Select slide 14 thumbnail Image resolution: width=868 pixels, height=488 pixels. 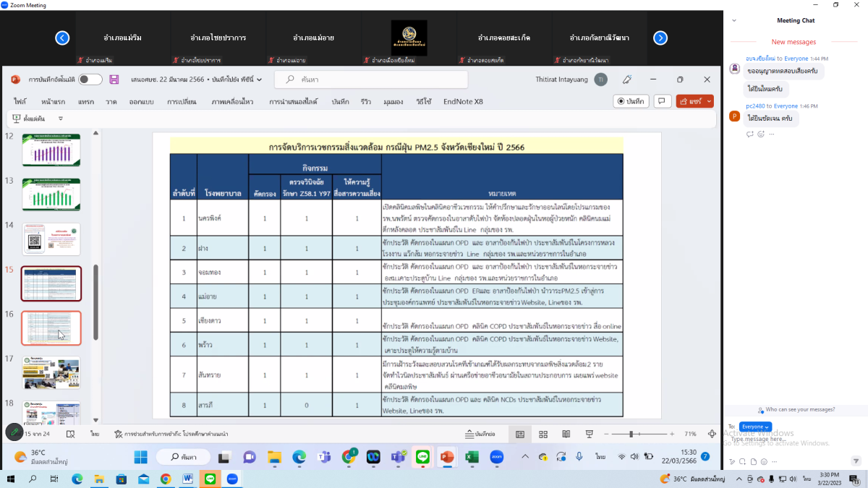pyautogui.click(x=51, y=239)
